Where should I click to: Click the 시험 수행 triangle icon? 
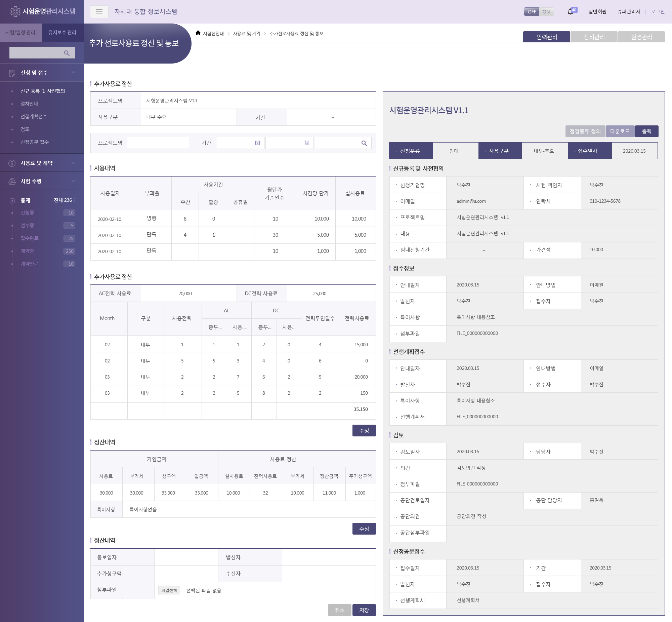tap(12, 182)
